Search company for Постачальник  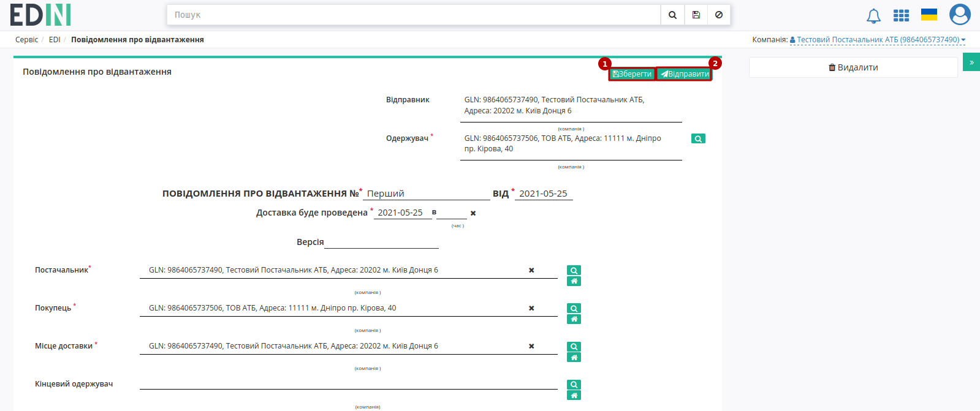click(x=574, y=270)
